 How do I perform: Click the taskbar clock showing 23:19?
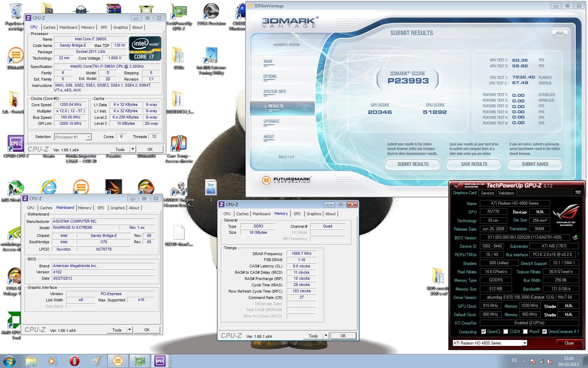[x=569, y=361]
